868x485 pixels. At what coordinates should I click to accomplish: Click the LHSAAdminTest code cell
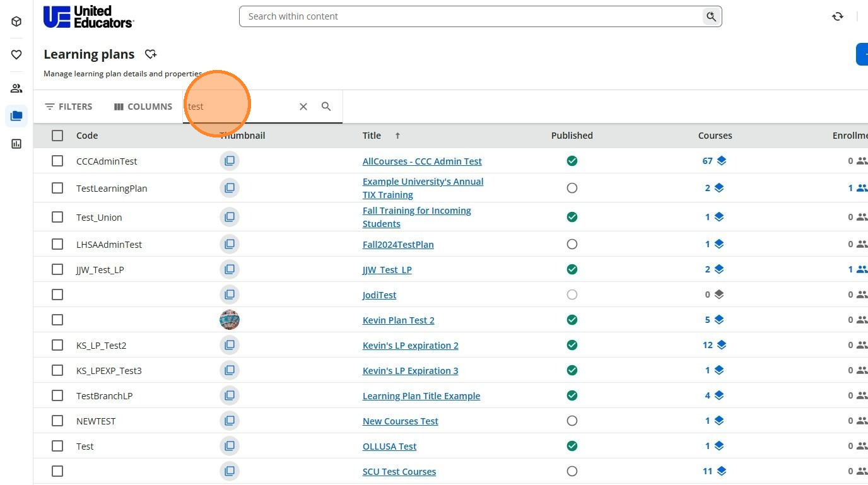click(x=109, y=244)
